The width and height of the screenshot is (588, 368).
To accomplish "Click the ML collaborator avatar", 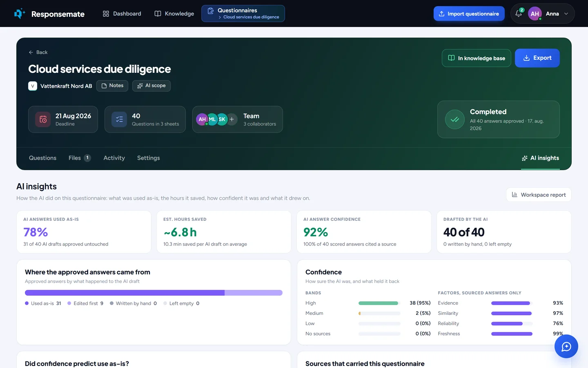I will point(212,119).
